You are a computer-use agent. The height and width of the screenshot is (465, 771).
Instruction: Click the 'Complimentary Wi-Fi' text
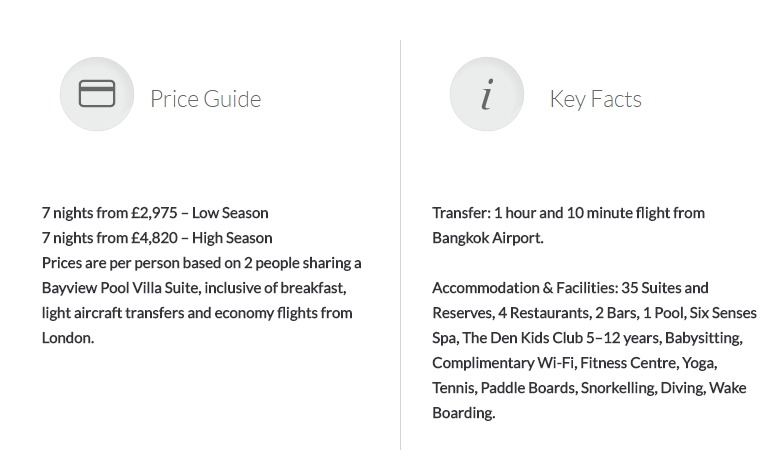504,363
